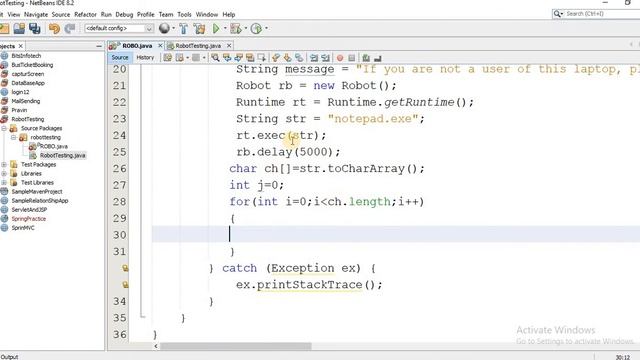This screenshot has height=360, width=640.
Task: Click Stop Macro Recording icon
Action: click(351, 58)
